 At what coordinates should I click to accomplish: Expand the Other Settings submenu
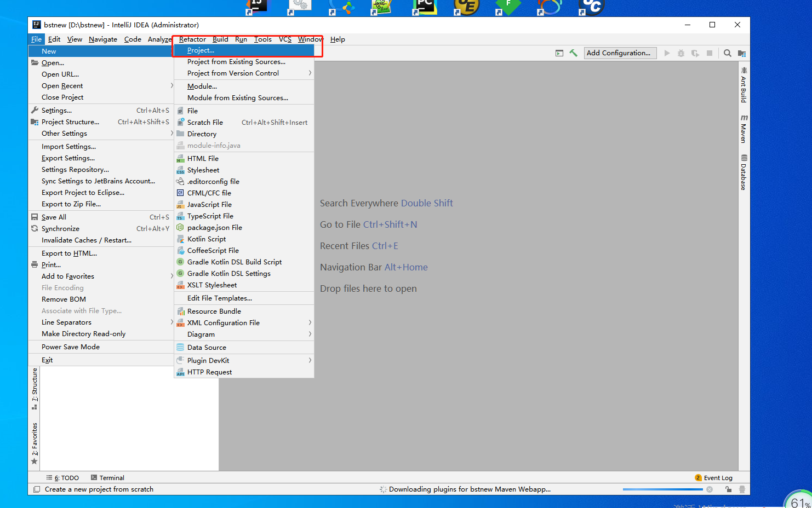101,134
